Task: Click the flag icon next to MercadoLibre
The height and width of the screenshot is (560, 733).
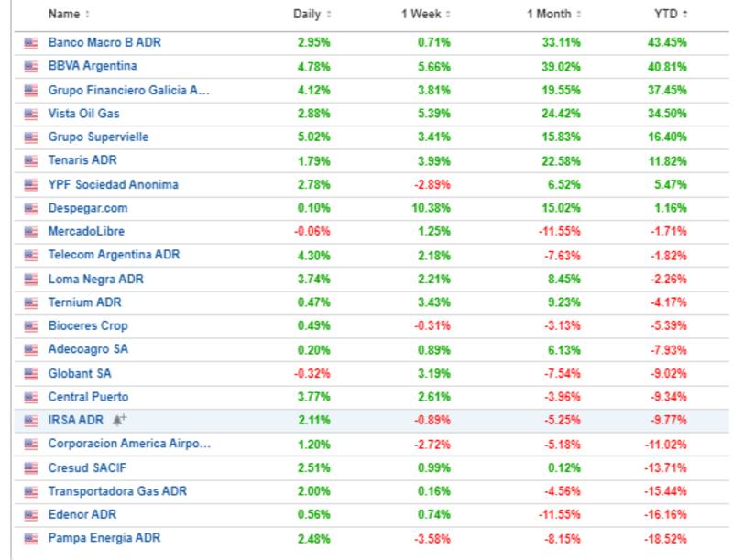Action: pos(30,232)
